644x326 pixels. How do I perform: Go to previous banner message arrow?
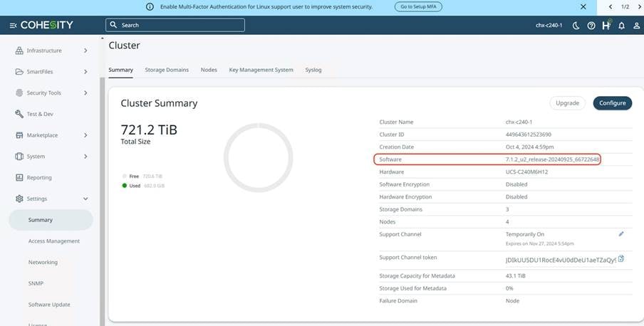point(611,6)
